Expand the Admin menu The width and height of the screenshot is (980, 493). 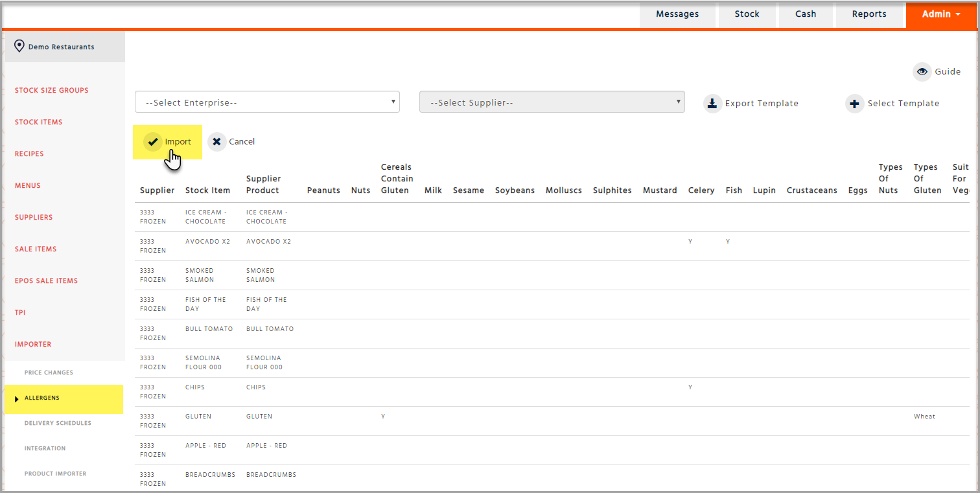tap(942, 14)
